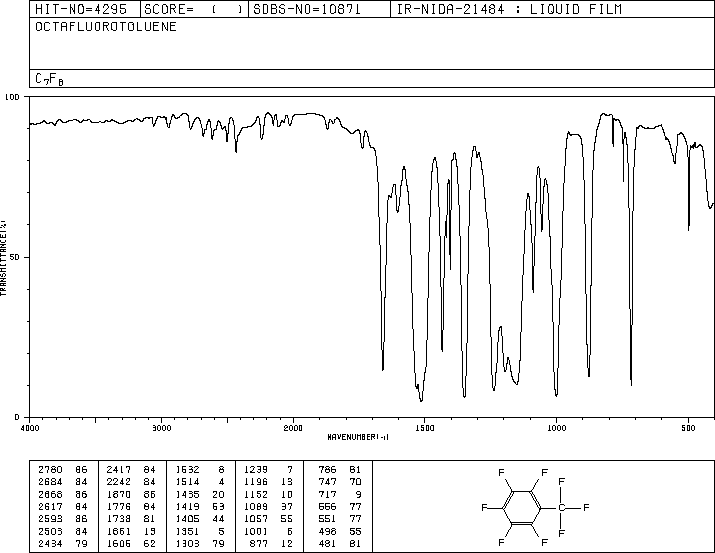Click the SCORE header field
The width and height of the screenshot is (715, 553).
coord(194,9)
